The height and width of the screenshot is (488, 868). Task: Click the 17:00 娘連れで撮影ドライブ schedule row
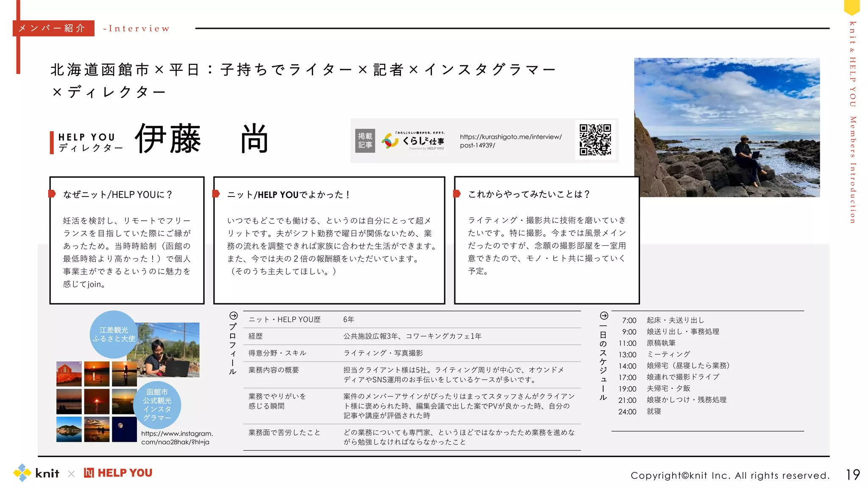(670, 377)
